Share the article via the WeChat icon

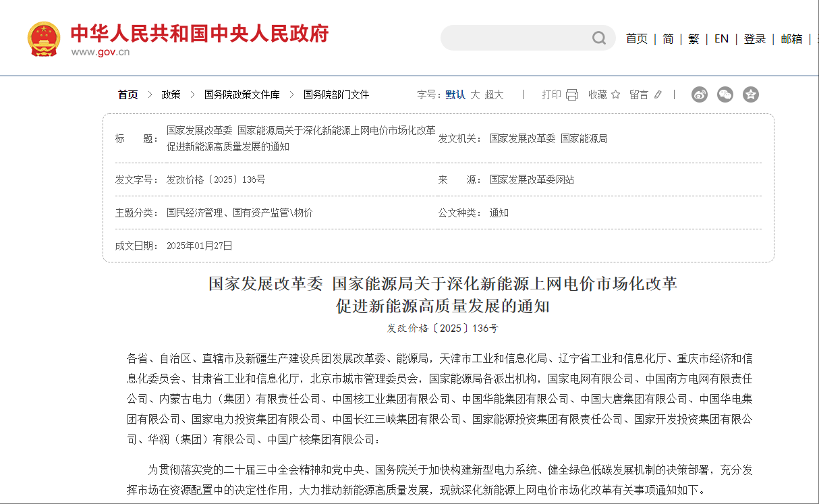[725, 94]
